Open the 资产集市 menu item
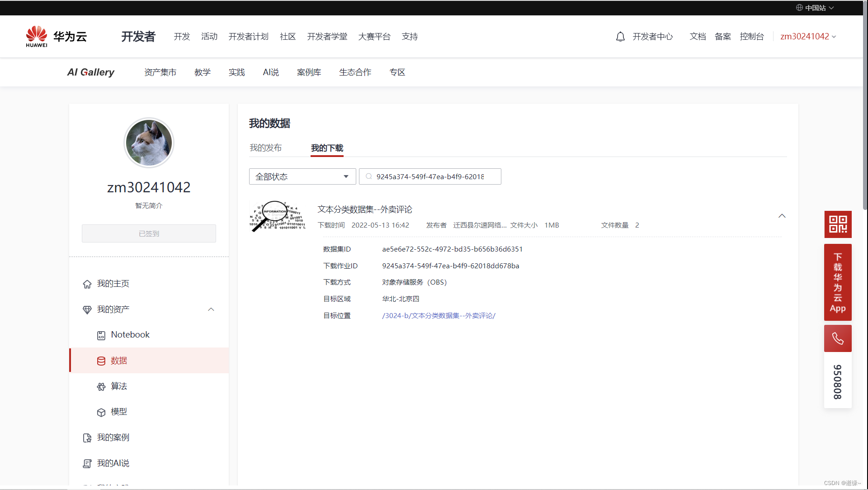 coord(160,72)
